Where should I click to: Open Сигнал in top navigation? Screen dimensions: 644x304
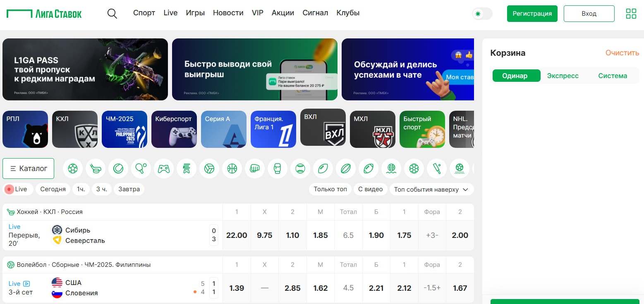click(x=315, y=13)
